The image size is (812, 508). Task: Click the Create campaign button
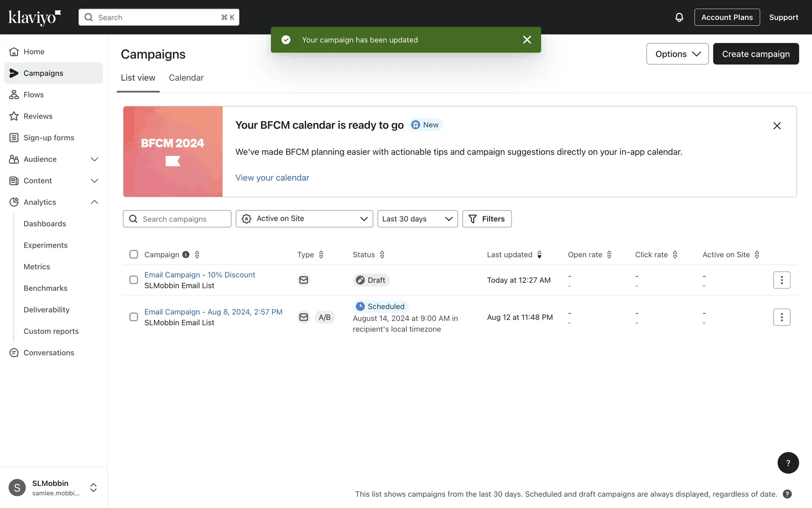pyautogui.click(x=755, y=54)
